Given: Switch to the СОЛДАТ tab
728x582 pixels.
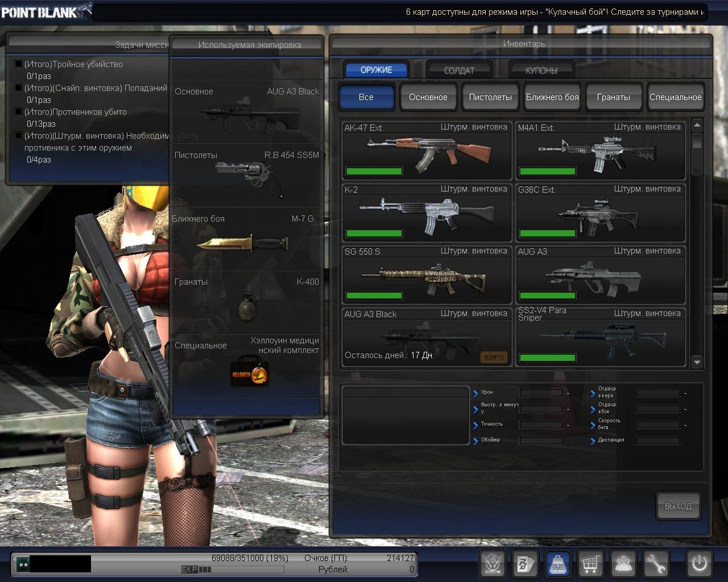Looking at the screenshot, I should [x=459, y=70].
